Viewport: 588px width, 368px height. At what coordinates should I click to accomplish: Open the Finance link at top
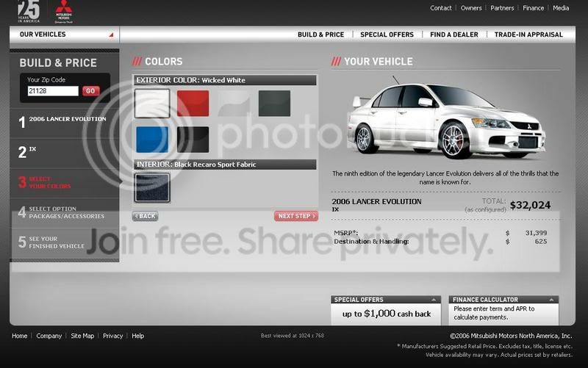pyautogui.click(x=534, y=8)
